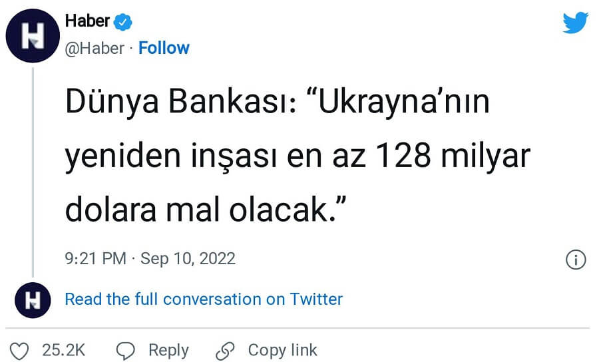599x364 pixels.
Task: Open the Twitter bird logo
Action: pos(575,23)
